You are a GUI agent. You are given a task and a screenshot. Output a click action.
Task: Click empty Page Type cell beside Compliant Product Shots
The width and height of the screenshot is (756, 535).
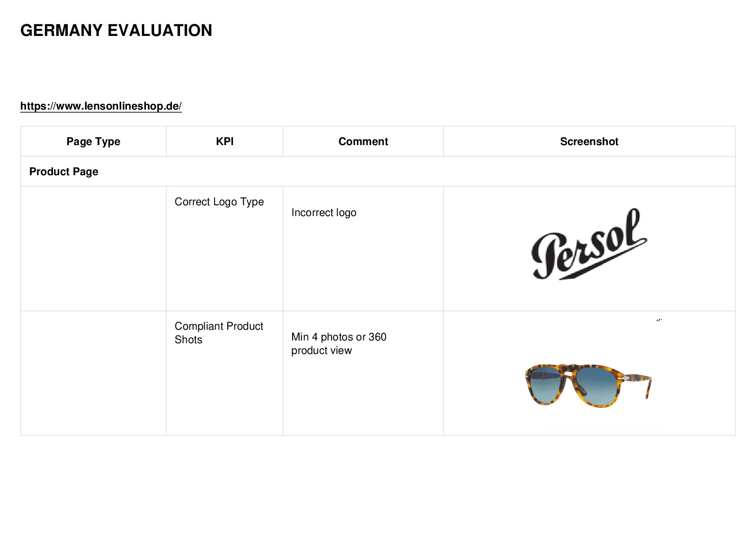(93, 373)
